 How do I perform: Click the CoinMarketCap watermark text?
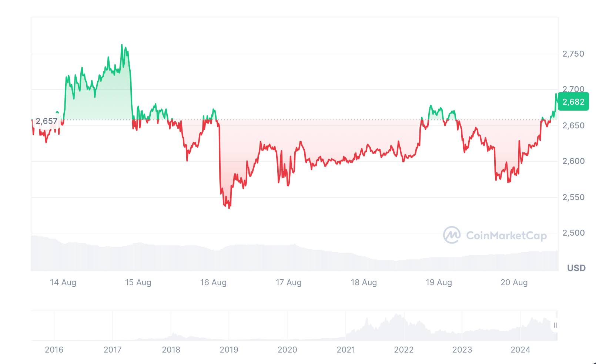[x=506, y=236]
